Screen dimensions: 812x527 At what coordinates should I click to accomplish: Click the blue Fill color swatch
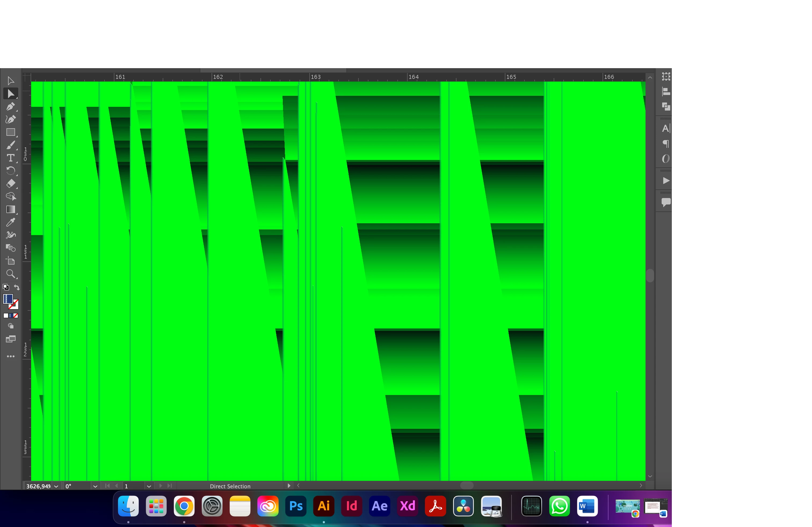[x=8, y=299]
